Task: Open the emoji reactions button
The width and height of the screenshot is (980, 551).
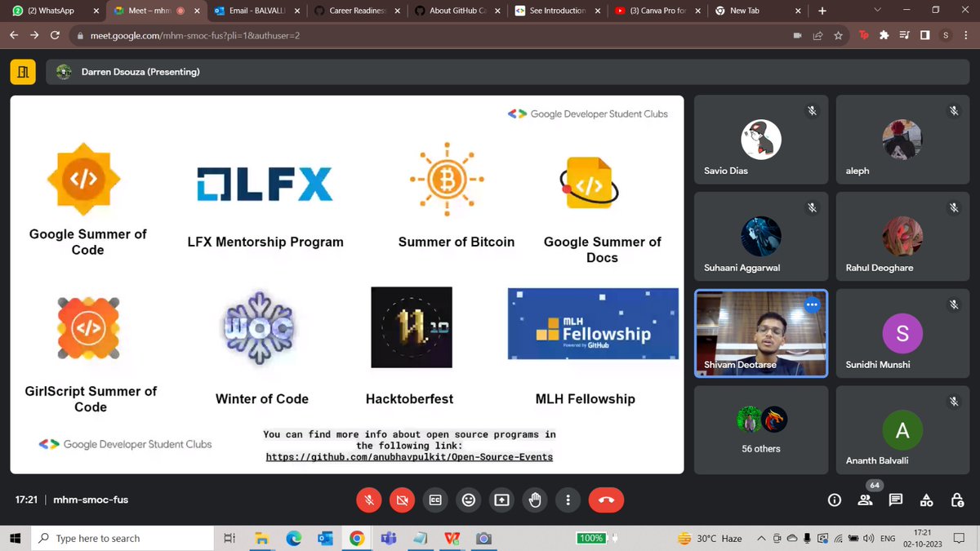Action: [469, 500]
